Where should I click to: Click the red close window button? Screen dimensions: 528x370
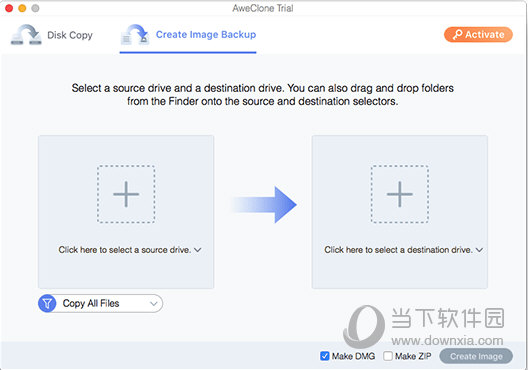[9, 8]
